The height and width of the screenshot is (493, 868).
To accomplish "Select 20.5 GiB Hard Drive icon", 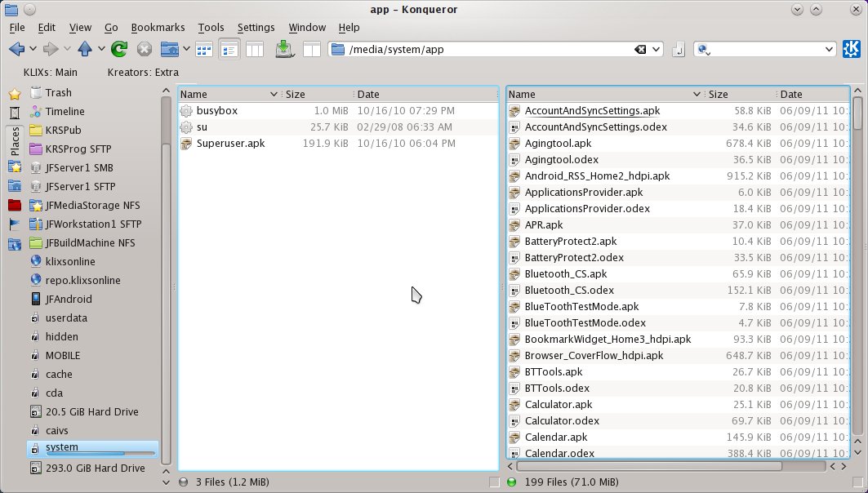I will (35, 412).
